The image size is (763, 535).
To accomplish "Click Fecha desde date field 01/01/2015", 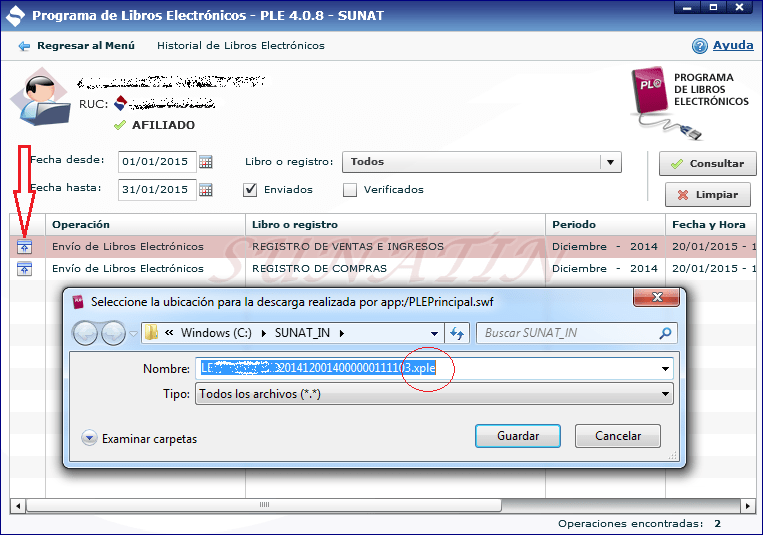I will pos(157,162).
